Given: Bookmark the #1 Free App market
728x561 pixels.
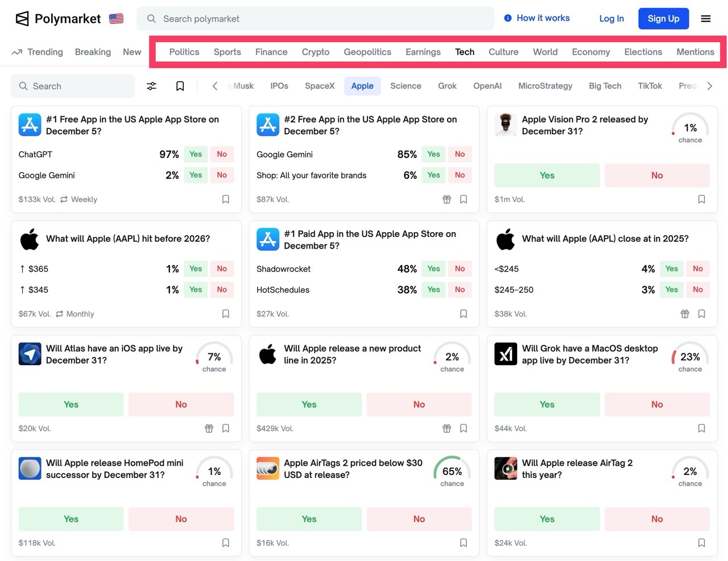Looking at the screenshot, I should [x=226, y=199].
